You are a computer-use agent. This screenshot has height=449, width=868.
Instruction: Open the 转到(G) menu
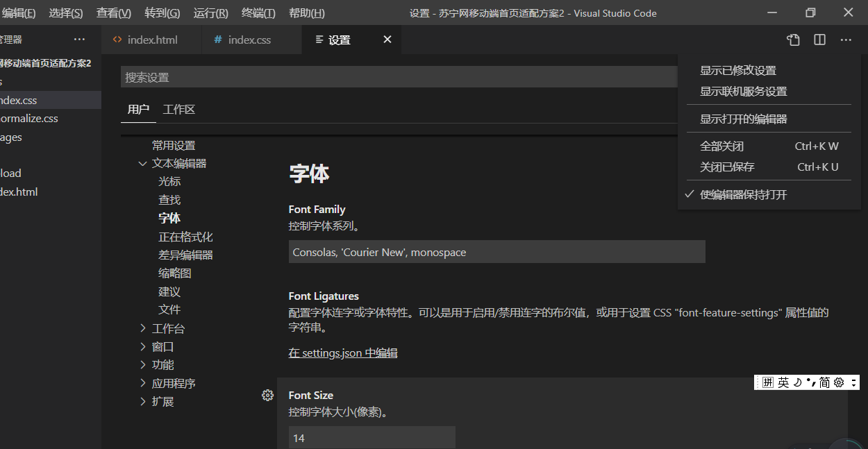point(162,13)
